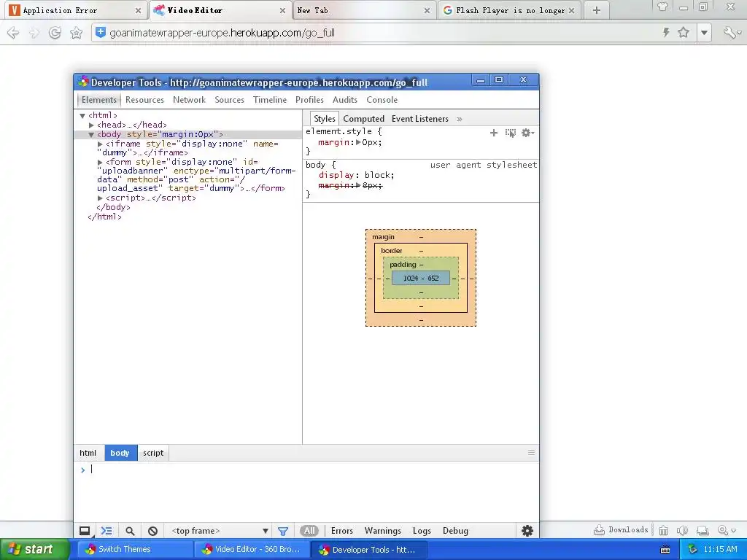Click the browser forward arrow
747x560 pixels.
pos(34,32)
